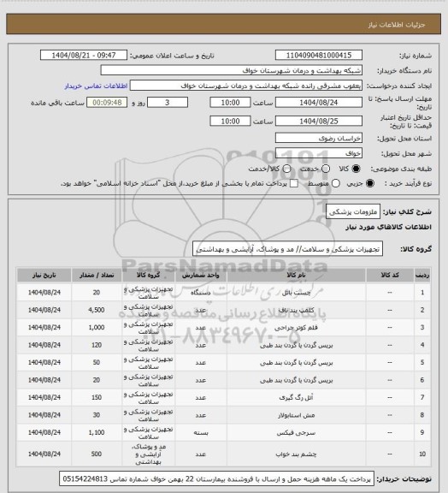Click response deadline date 1404/08/24 field
Screen dimensions: 448x493
[319, 103]
